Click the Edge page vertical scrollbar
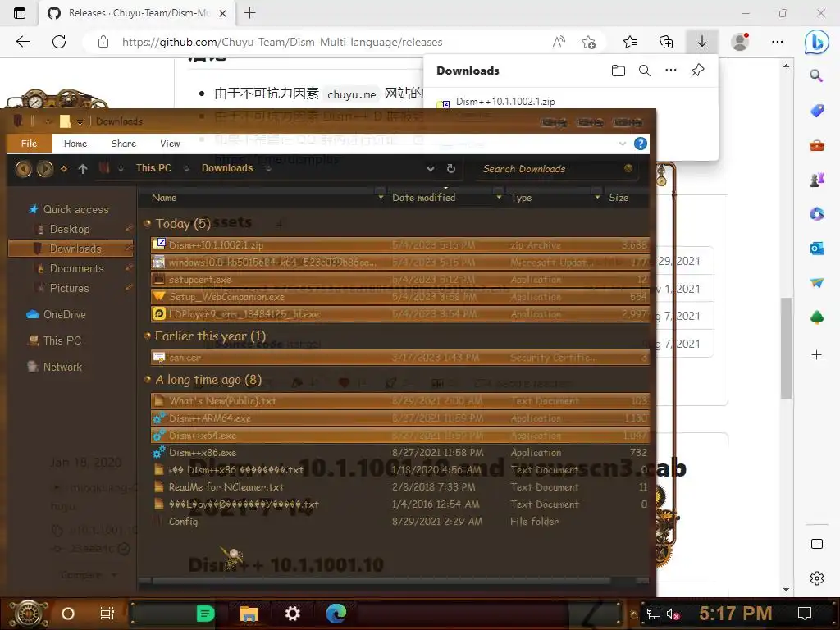The width and height of the screenshot is (840, 630). [x=786, y=348]
